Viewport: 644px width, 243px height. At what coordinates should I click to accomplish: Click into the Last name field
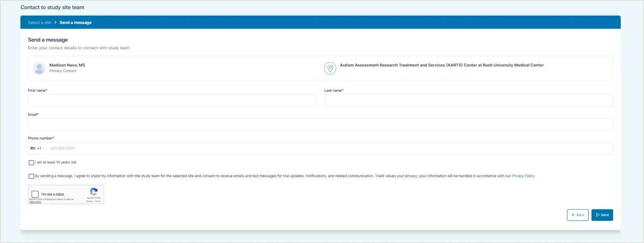pyautogui.click(x=468, y=101)
